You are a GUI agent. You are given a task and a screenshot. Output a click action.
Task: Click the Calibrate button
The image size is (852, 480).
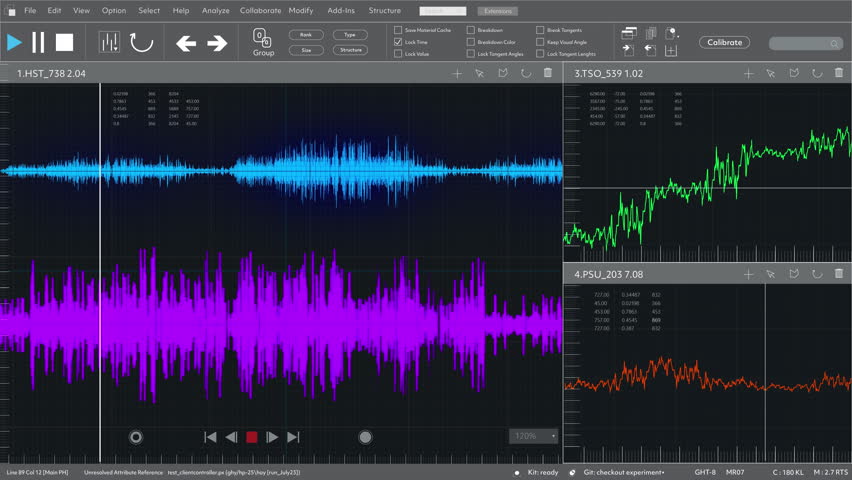724,42
